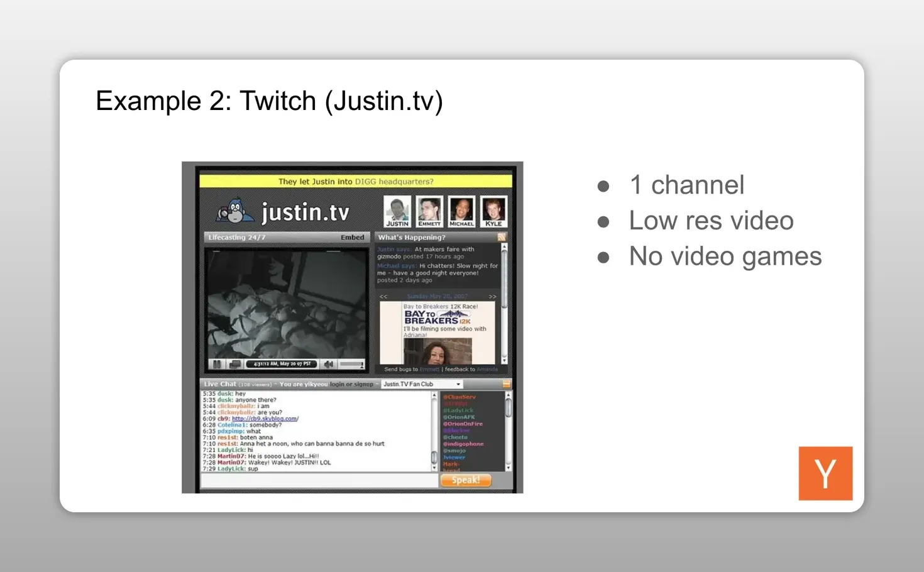This screenshot has height=572, width=924.
Task: Click the popout window icon beside pause
Action: 235,364
